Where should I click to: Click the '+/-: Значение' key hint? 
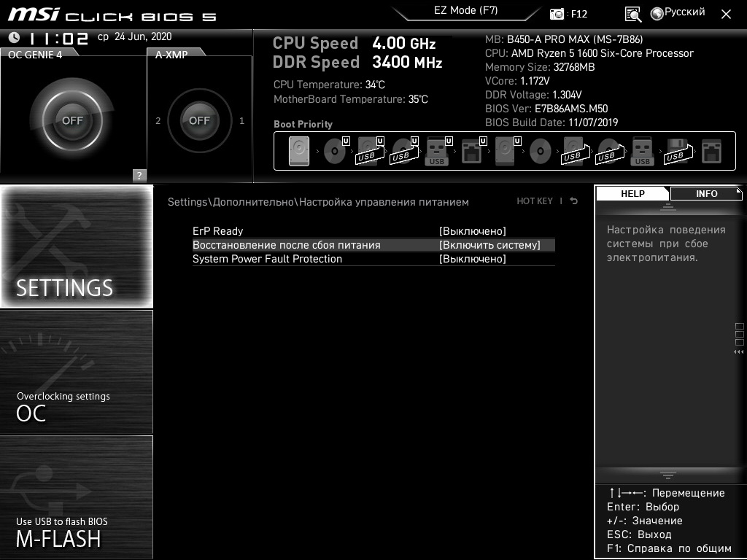pyautogui.click(x=645, y=521)
